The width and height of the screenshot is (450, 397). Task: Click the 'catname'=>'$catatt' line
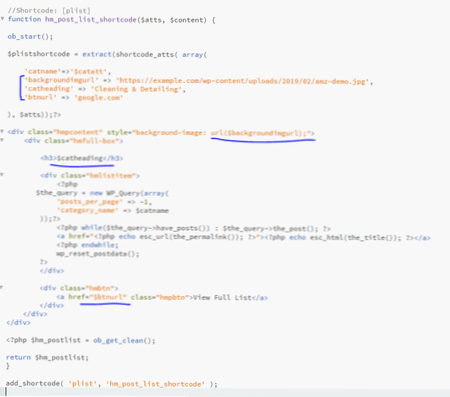[x=68, y=71]
